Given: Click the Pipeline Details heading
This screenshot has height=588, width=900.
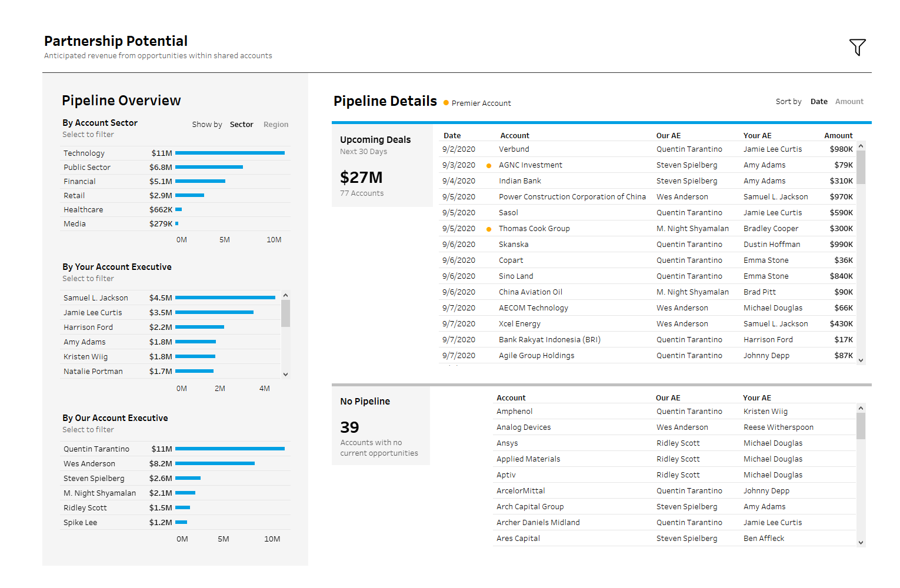Looking at the screenshot, I should click(x=385, y=101).
